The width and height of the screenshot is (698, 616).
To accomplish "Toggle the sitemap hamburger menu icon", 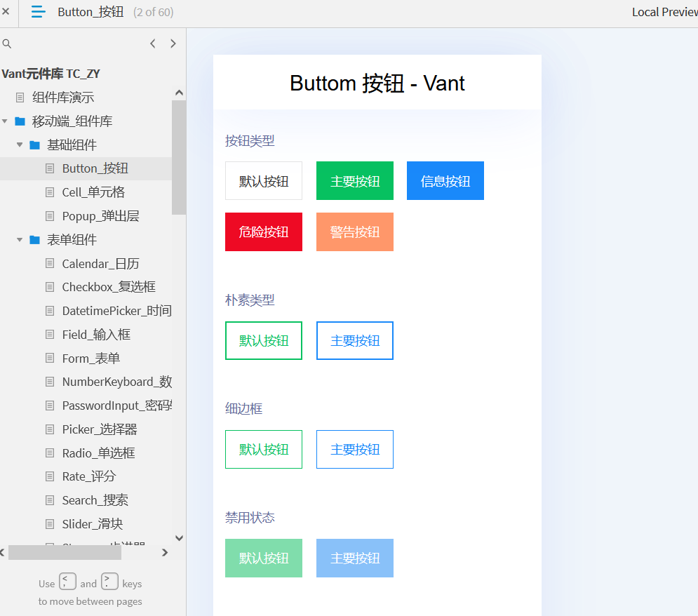I will (x=39, y=11).
